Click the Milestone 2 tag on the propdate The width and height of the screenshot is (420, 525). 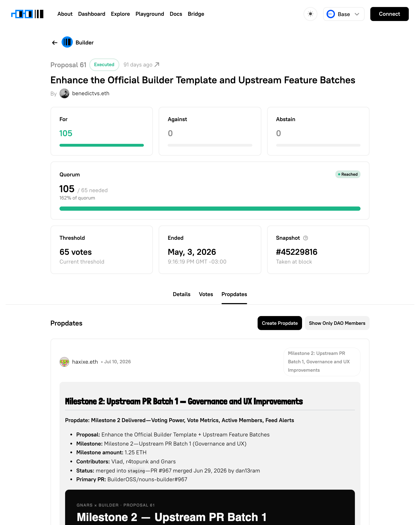tap(322, 362)
